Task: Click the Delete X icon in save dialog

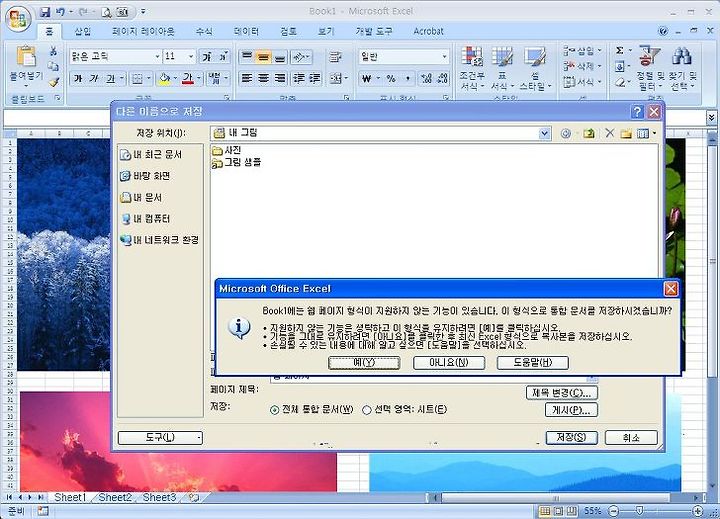Action: click(609, 133)
